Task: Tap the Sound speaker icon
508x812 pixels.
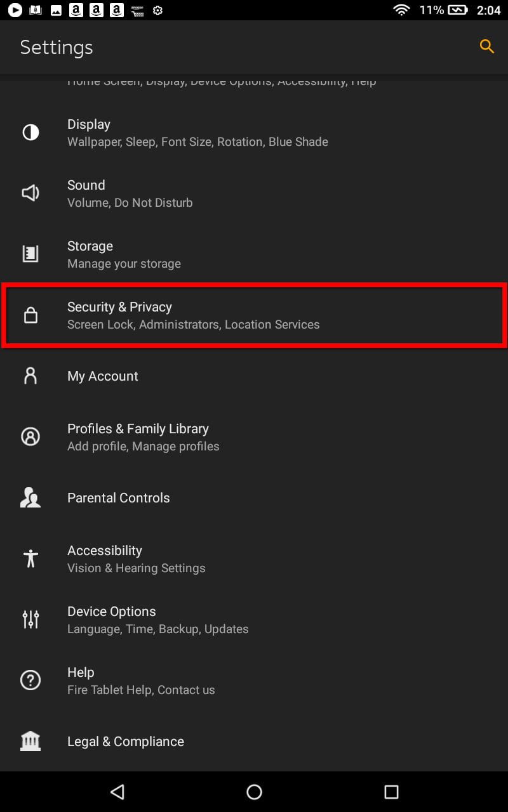Action: pos(30,193)
